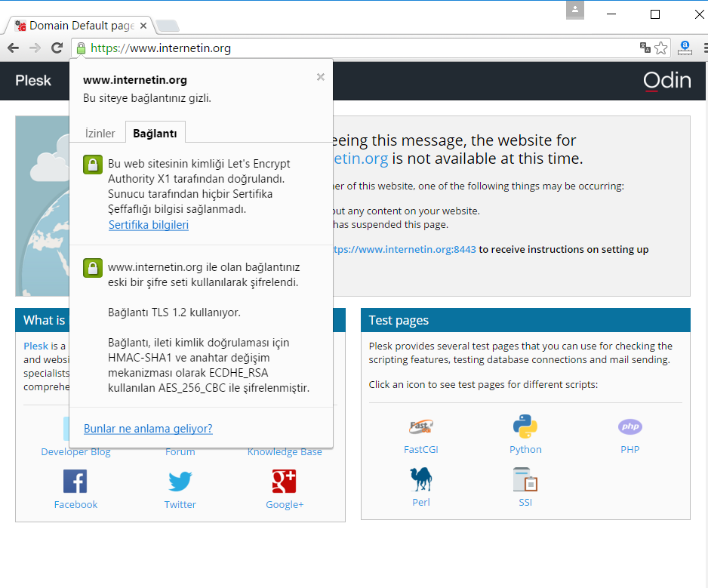Image resolution: width=708 pixels, height=588 pixels.
Task: Click the connection encryption padlock icon
Action: coord(93,268)
